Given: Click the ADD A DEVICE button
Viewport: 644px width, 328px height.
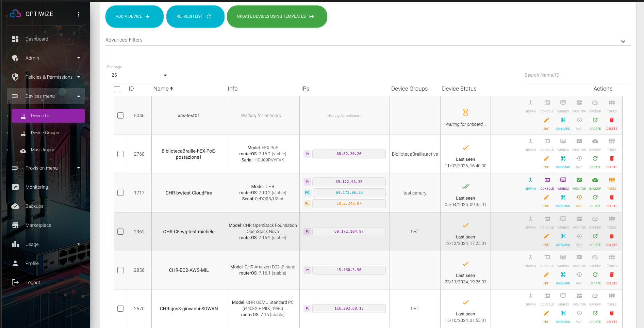Looking at the screenshot, I should [x=134, y=16].
